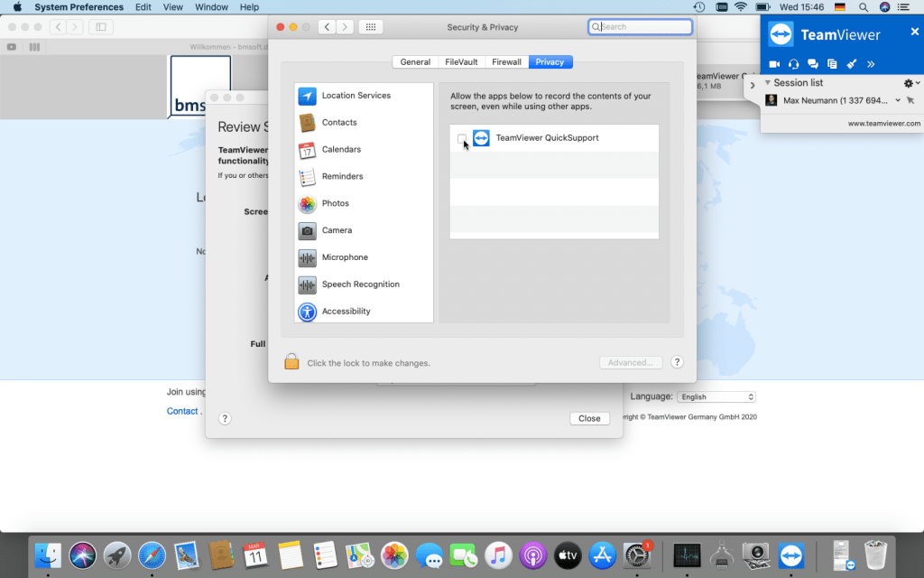Open the System Preferences menu

79,7
